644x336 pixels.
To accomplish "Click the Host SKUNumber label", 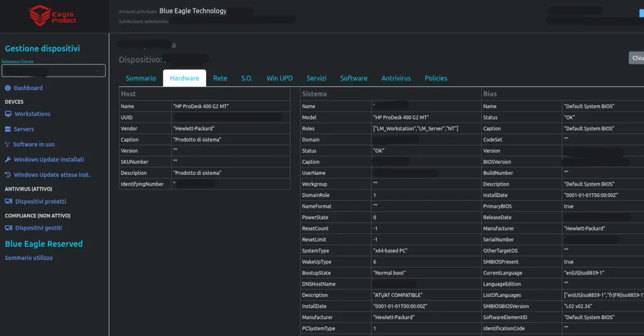I will (x=135, y=162).
